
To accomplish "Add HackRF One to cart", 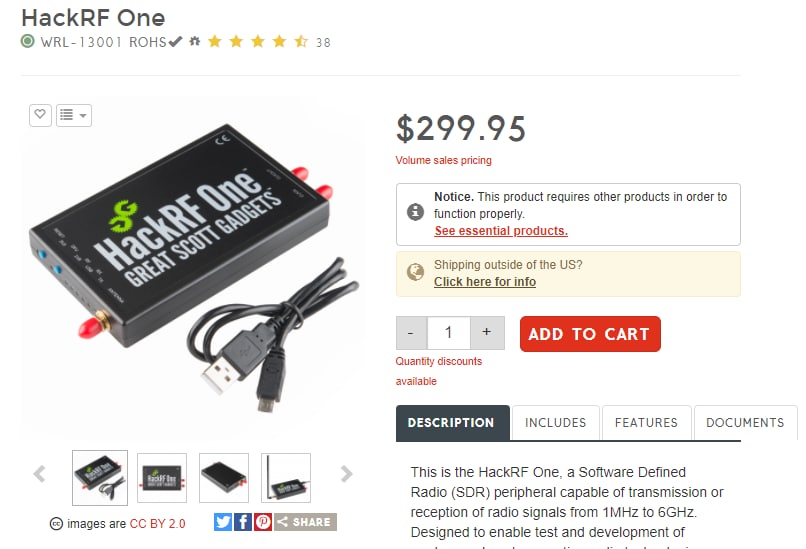I will pos(590,334).
